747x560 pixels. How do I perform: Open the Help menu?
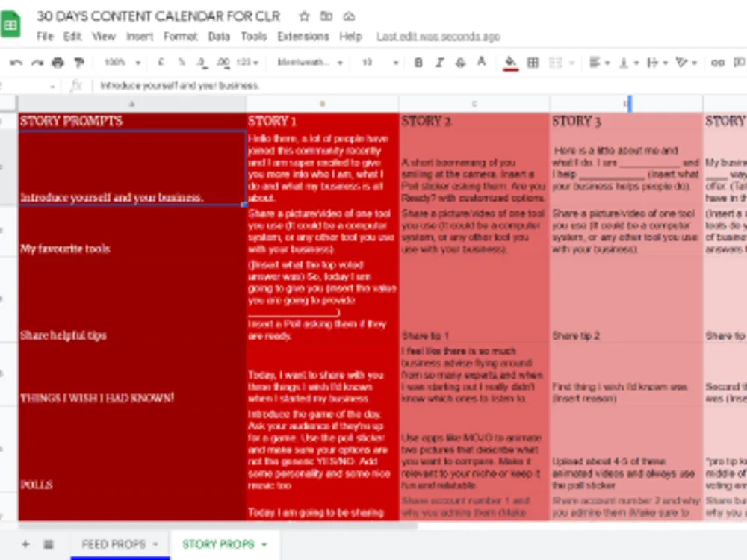[350, 37]
